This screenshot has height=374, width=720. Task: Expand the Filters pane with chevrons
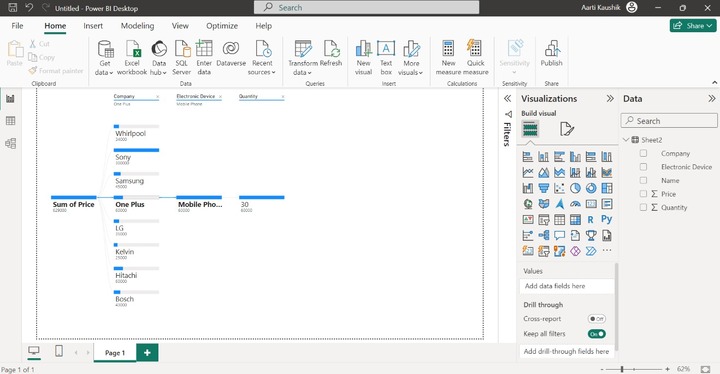507,98
